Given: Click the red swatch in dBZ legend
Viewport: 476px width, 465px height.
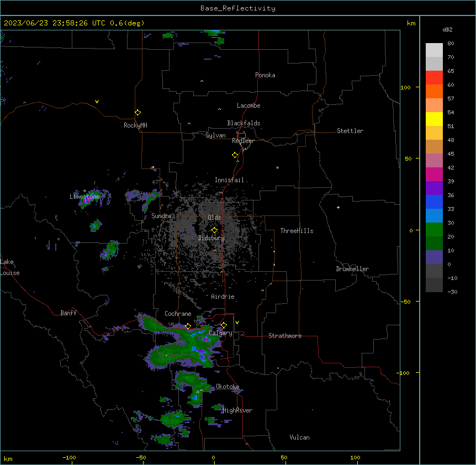Looking at the screenshot, I should [434, 77].
